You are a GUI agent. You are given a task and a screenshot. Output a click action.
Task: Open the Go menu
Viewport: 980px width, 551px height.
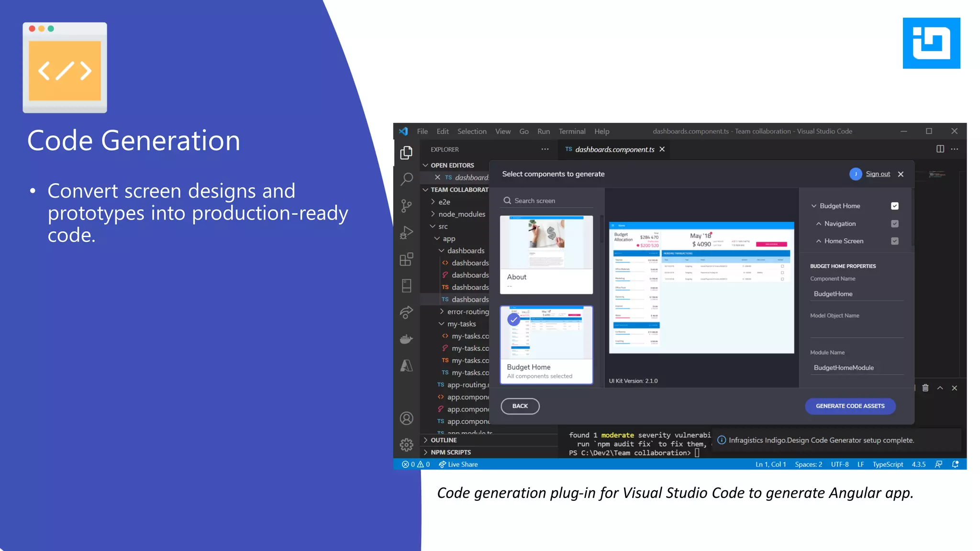(524, 132)
